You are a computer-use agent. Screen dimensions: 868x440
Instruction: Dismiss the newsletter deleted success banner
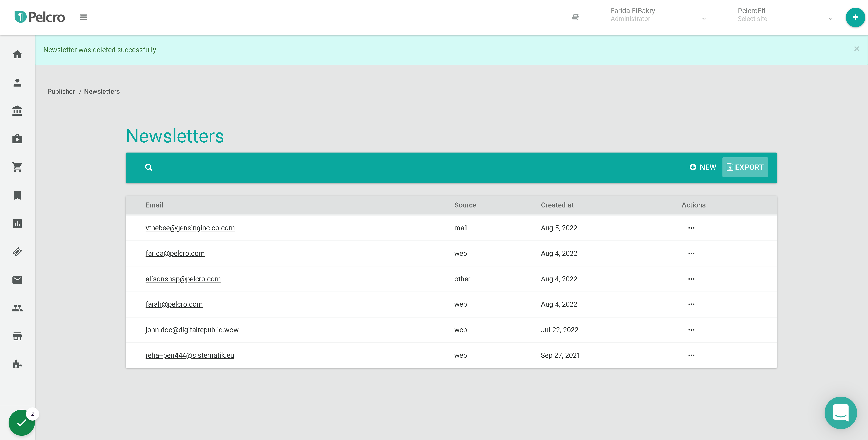point(856,49)
